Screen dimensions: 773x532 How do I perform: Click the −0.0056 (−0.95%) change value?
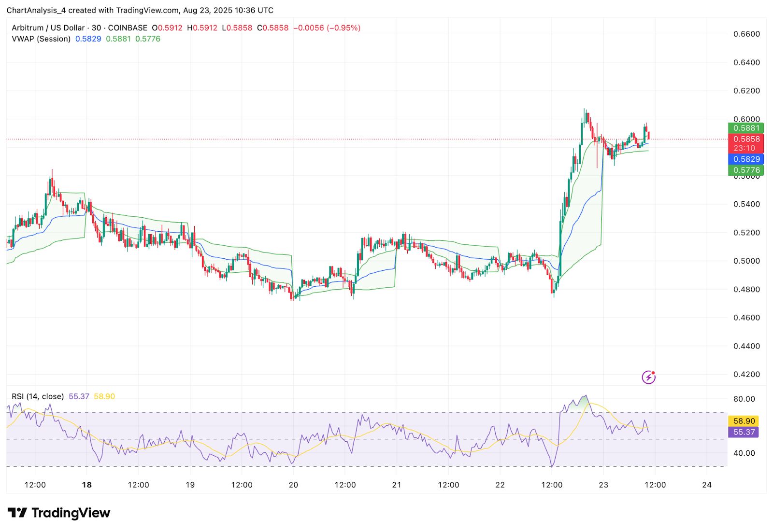click(327, 28)
